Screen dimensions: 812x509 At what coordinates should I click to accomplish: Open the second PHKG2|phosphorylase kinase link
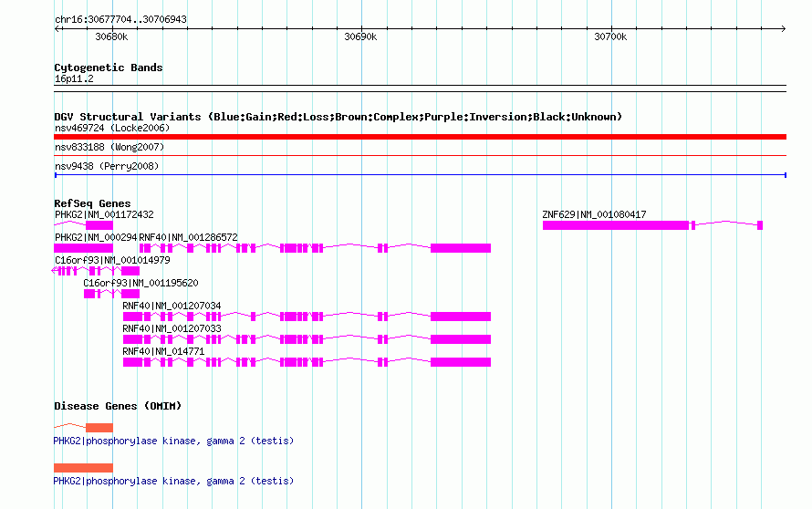[x=173, y=481]
